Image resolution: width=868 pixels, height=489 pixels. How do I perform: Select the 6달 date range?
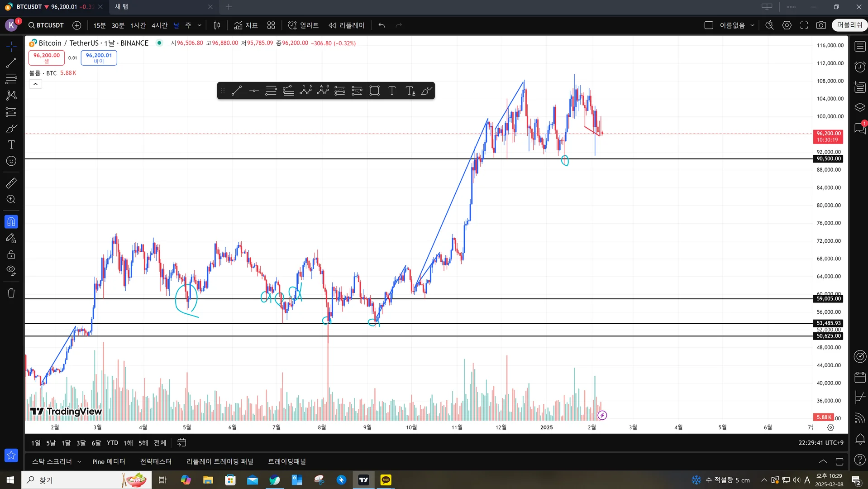96,443
